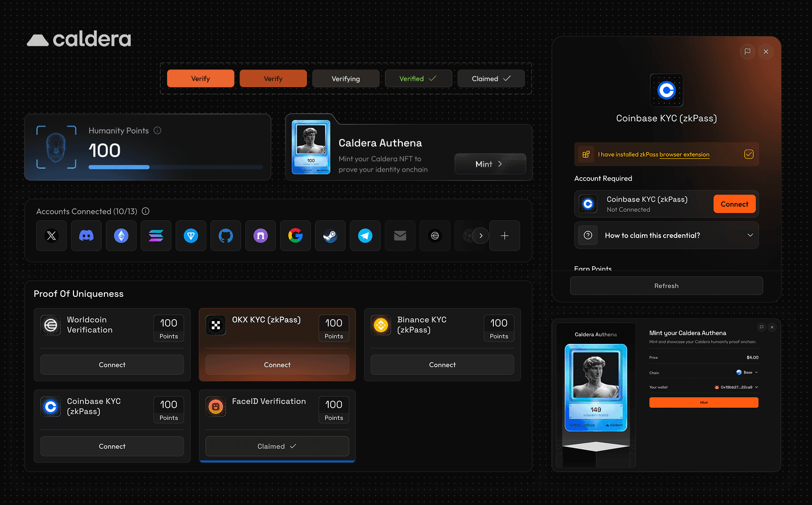812x505 pixels.
Task: Click the flag icon in Mint dialog
Action: click(x=761, y=327)
